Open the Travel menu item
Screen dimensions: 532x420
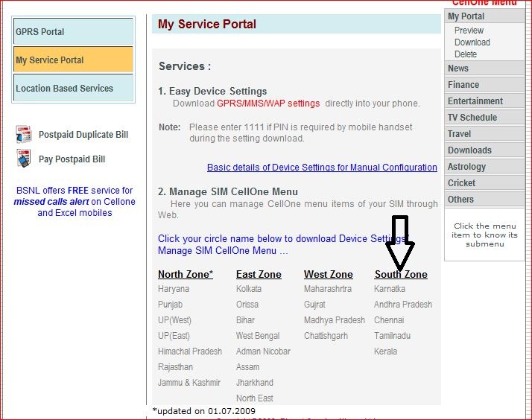[x=484, y=133]
